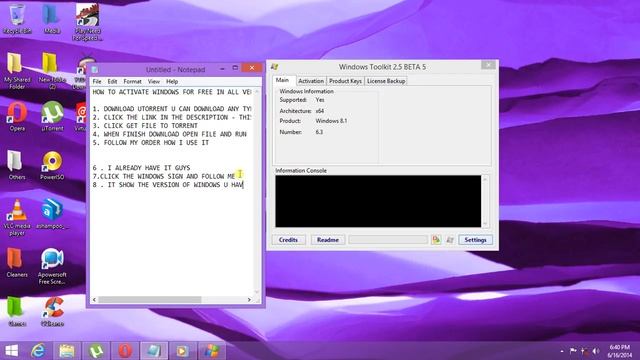
Task: Open the Windows Start button
Action: [x=11, y=351]
